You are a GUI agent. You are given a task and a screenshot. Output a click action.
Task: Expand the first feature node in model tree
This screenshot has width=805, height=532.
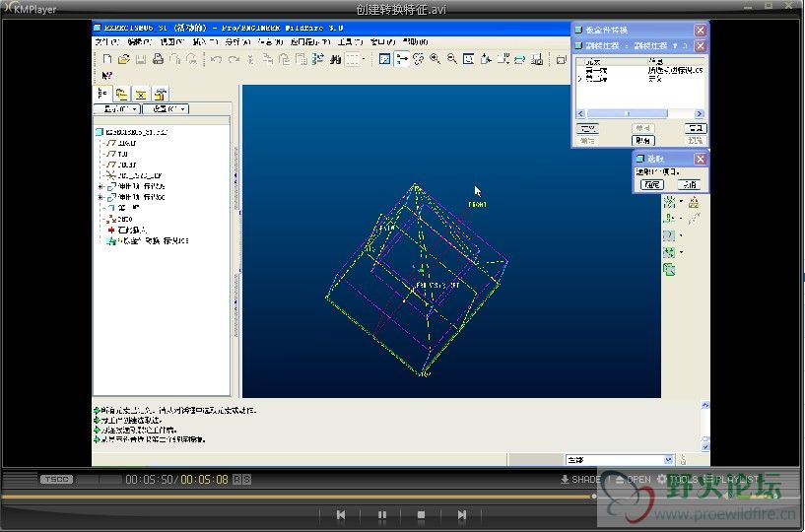[x=101, y=186]
